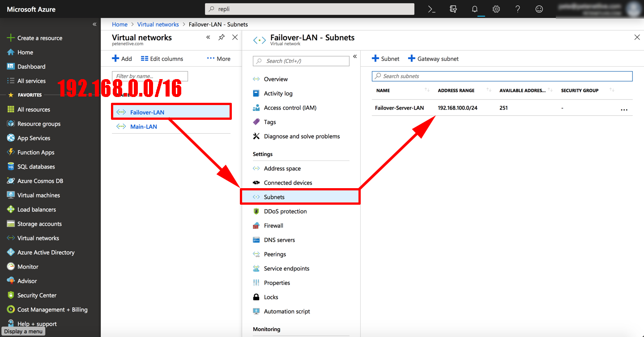
Task: Select Failover-LAN virtual network
Action: pos(171,112)
